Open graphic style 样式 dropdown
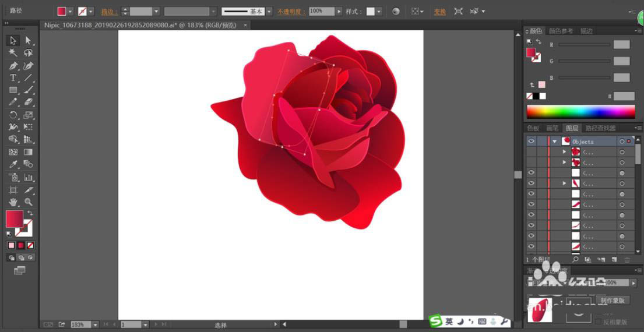This screenshot has width=644, height=332. 379,12
